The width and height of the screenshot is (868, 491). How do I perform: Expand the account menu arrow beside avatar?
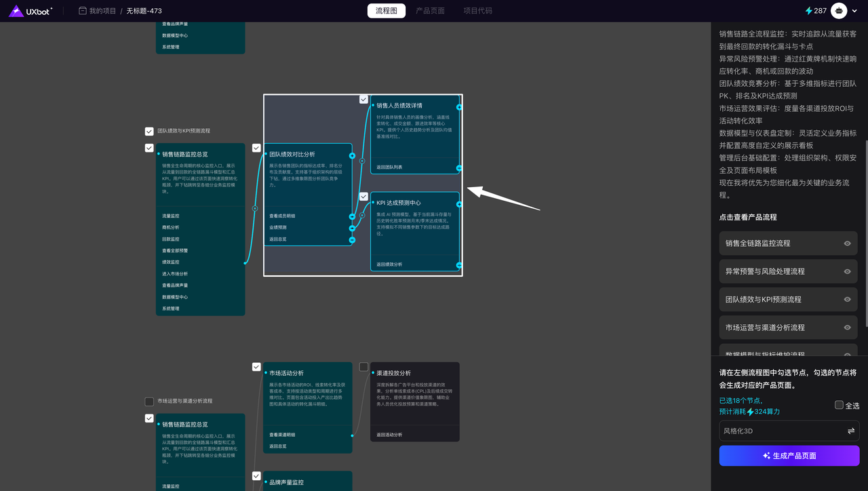point(855,11)
